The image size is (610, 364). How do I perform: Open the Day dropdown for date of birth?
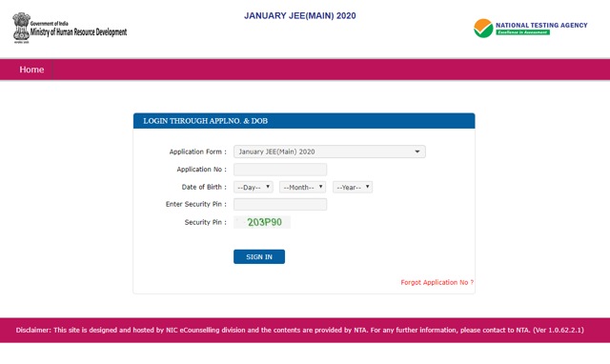tap(254, 187)
